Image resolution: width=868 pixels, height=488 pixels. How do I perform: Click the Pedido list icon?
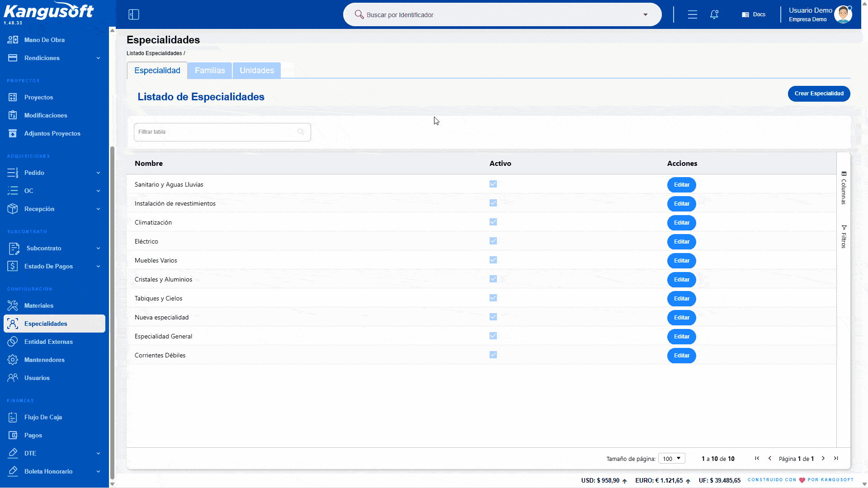(x=13, y=173)
